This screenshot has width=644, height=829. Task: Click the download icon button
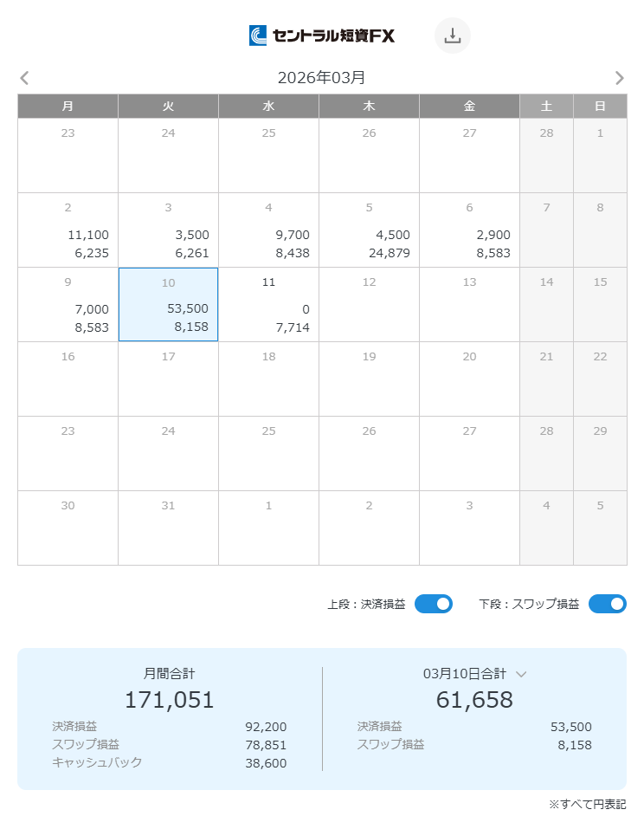452,36
